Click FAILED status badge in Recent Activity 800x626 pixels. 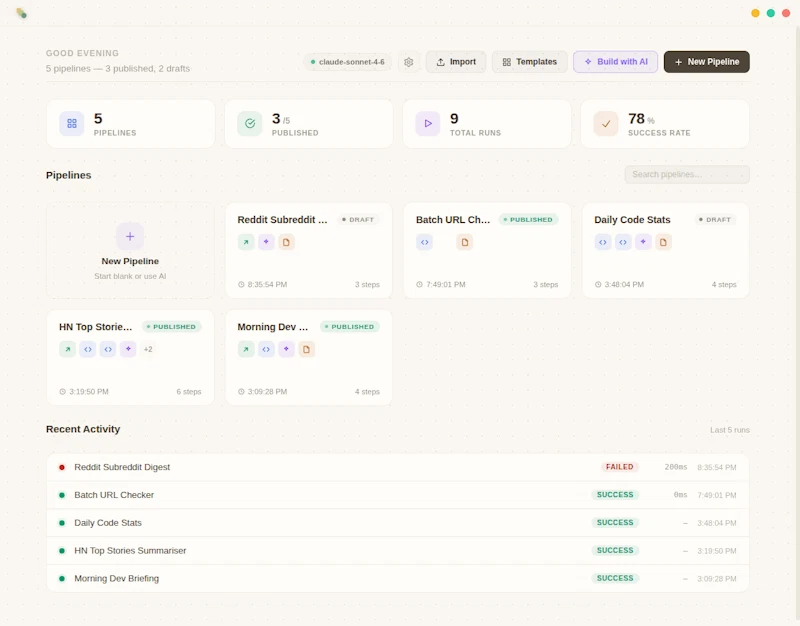coord(619,467)
